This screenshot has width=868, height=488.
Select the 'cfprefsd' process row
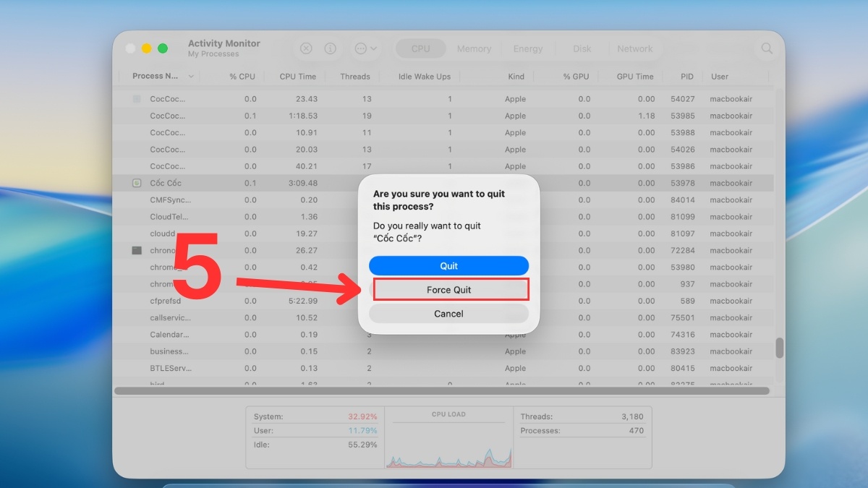(x=443, y=301)
